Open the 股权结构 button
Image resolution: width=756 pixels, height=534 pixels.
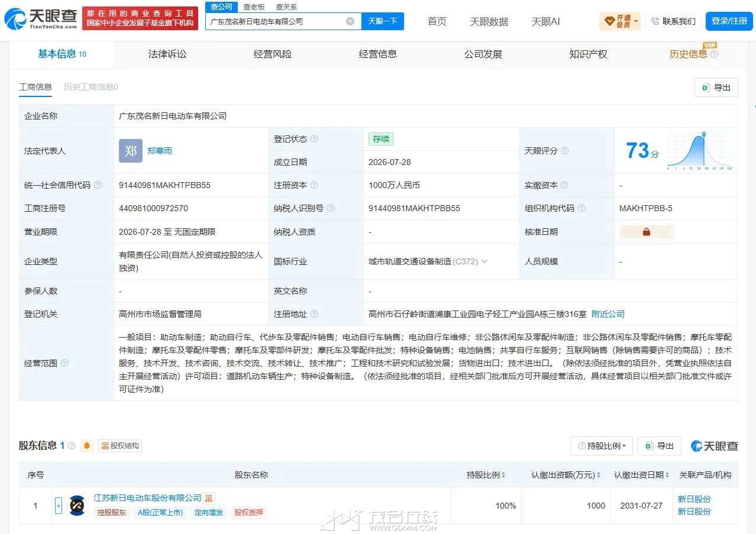click(121, 446)
